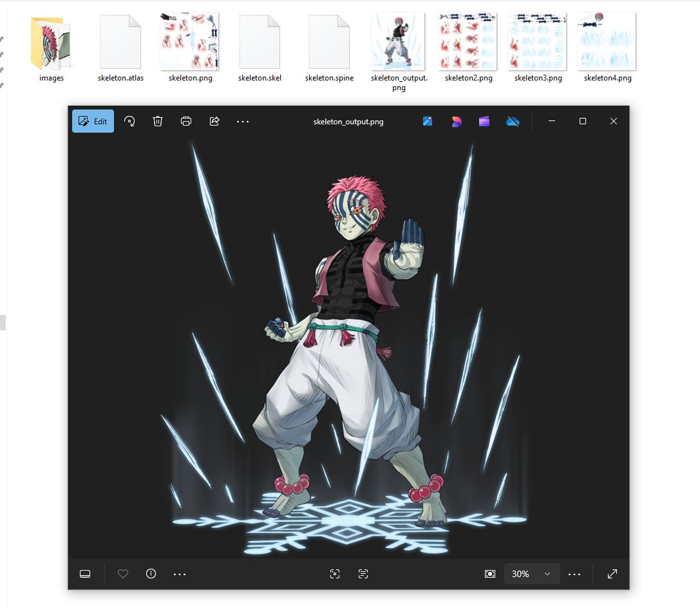Viewport: 700px width, 608px height.
Task: Mark the photo as favorite with heart
Action: click(x=123, y=574)
